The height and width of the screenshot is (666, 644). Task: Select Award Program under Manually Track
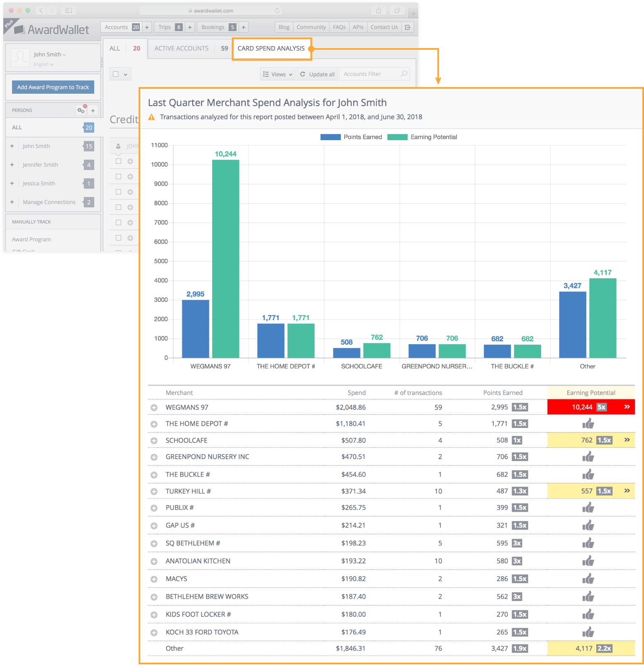(x=32, y=240)
